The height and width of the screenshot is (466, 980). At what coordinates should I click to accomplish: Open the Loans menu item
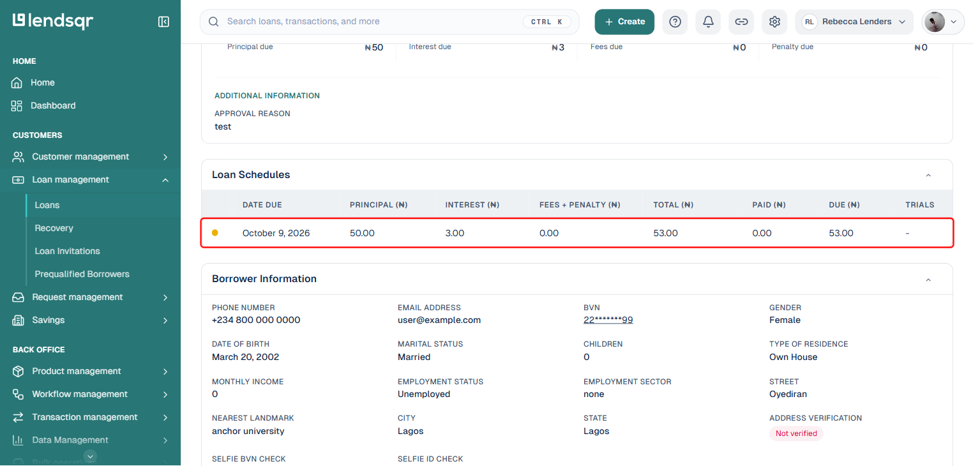[47, 205]
